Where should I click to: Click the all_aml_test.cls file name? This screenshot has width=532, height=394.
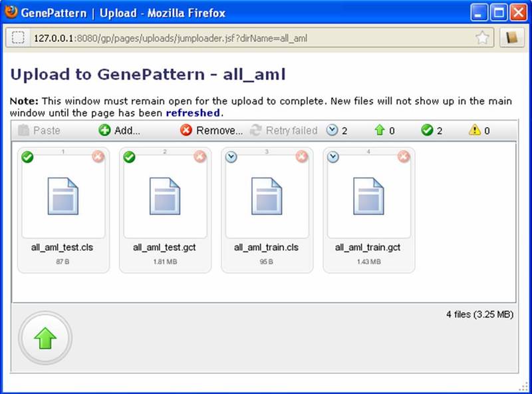tap(62, 248)
